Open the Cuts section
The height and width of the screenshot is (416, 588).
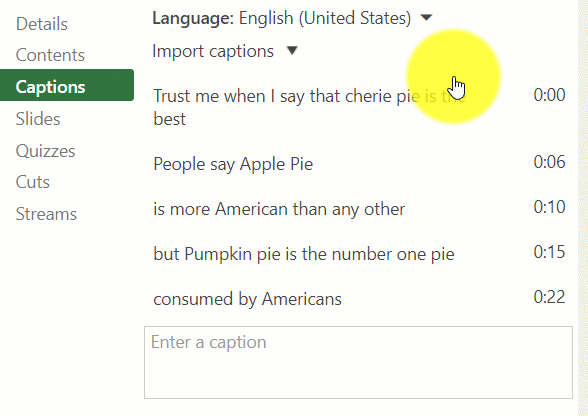pyautogui.click(x=33, y=182)
